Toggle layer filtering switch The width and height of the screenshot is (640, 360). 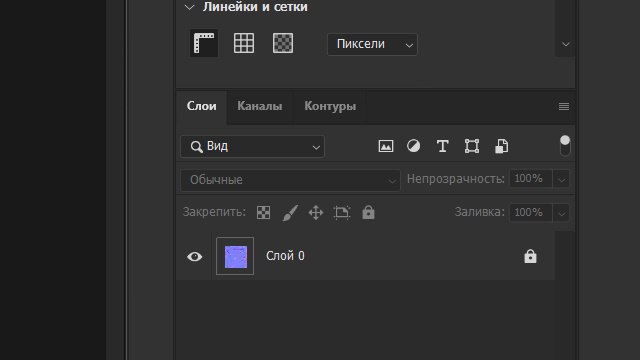pyautogui.click(x=565, y=146)
